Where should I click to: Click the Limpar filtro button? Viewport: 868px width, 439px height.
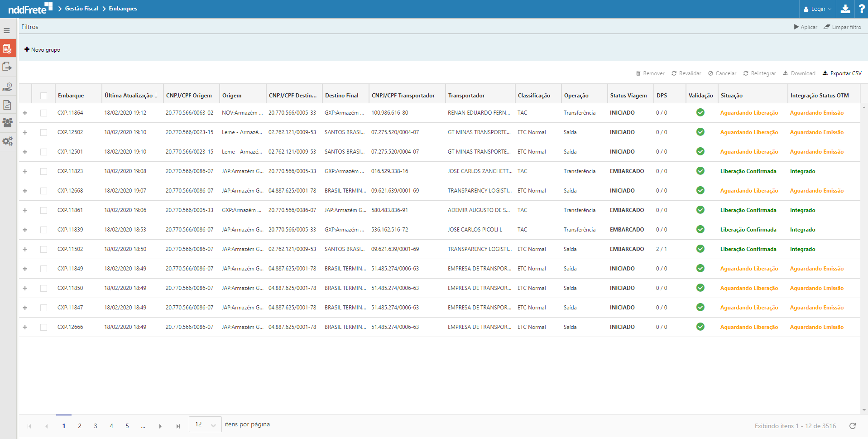pos(842,27)
